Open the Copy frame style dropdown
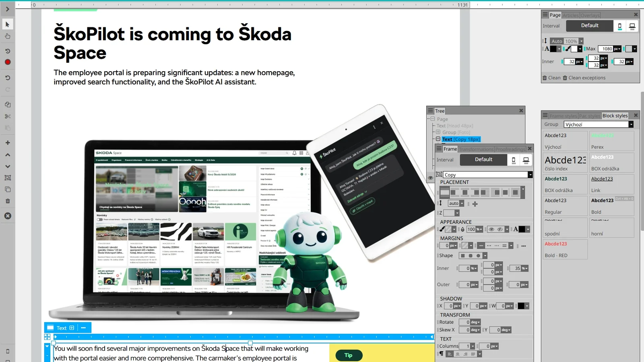The width and height of the screenshot is (644, 362). (530, 175)
